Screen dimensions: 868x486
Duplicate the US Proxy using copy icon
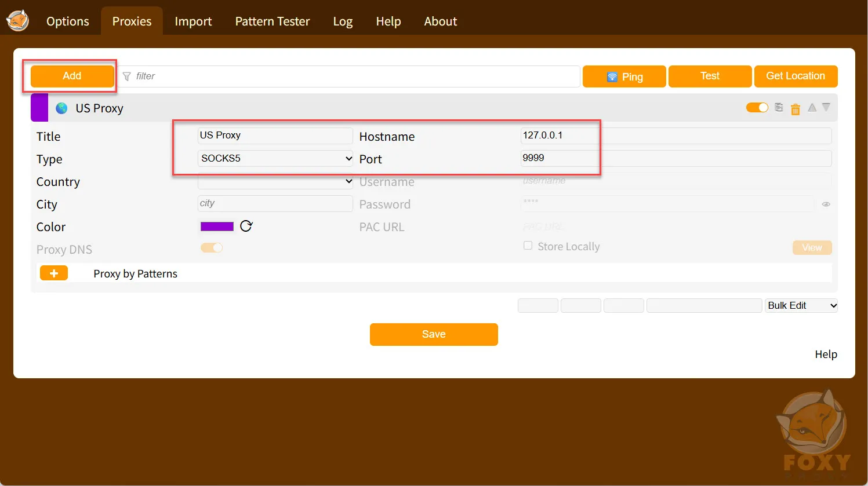(x=779, y=108)
